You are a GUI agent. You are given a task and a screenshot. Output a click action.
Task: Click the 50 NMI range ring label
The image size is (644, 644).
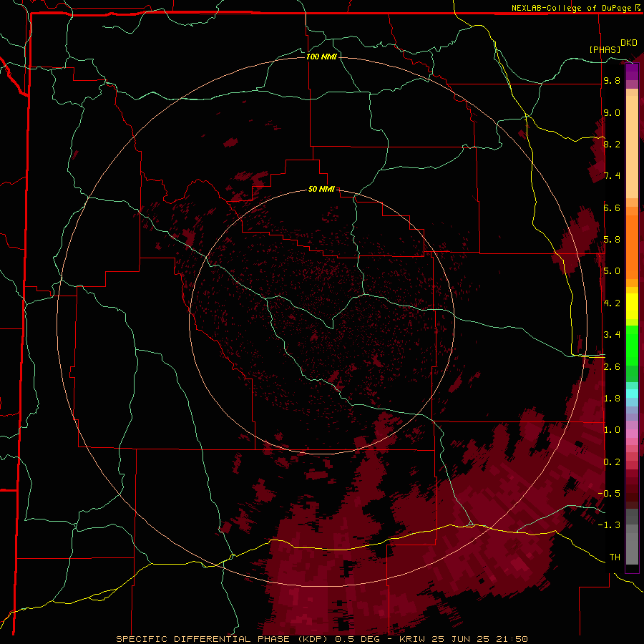[x=321, y=189]
